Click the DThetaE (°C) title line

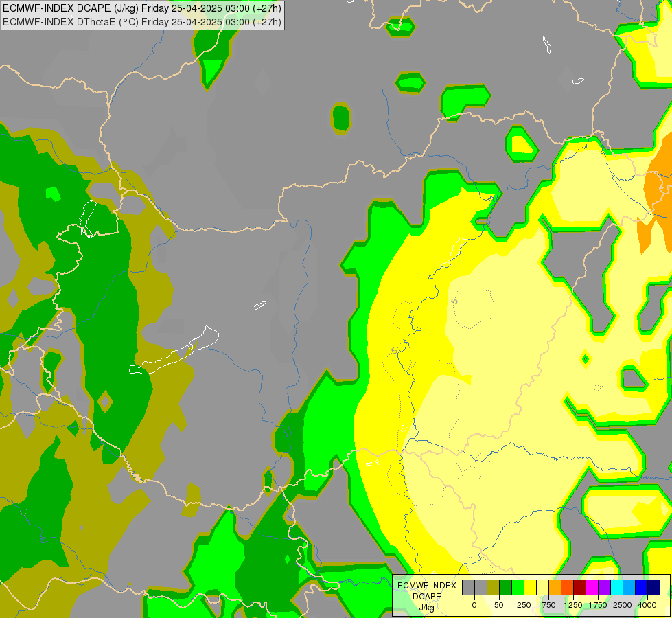pos(142,21)
